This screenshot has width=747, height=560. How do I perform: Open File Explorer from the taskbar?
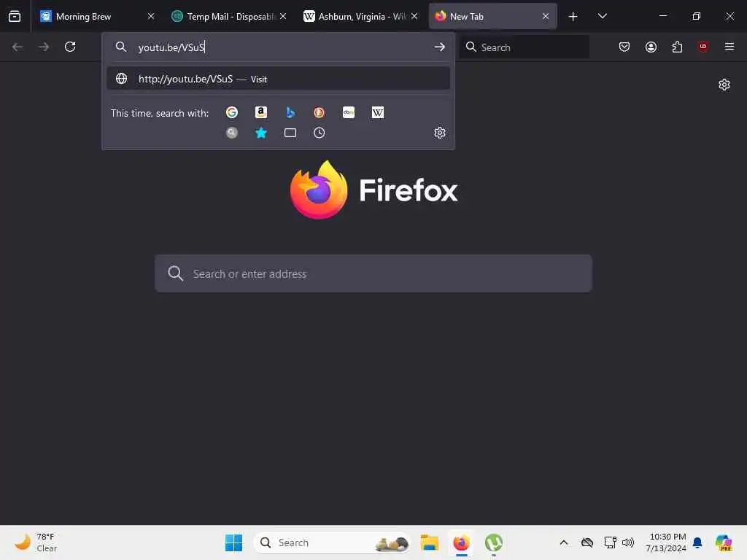429,542
